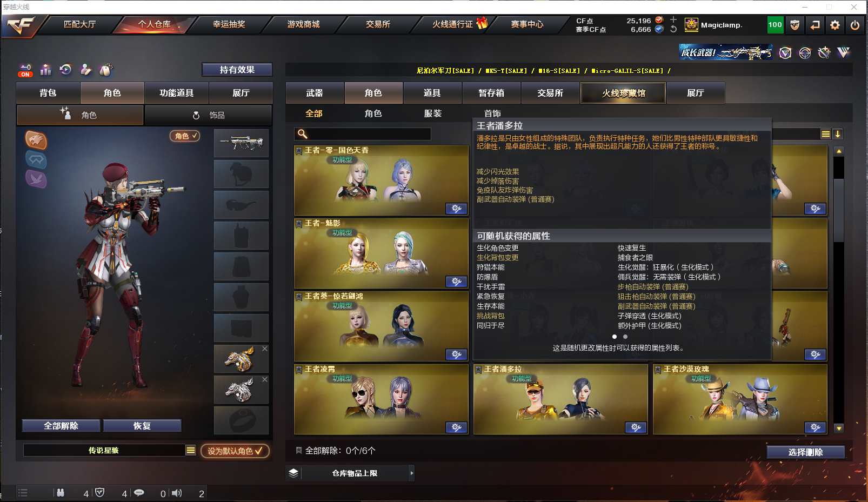Click the orange eagle character icon
The width and height of the screenshot is (868, 502).
(x=36, y=140)
